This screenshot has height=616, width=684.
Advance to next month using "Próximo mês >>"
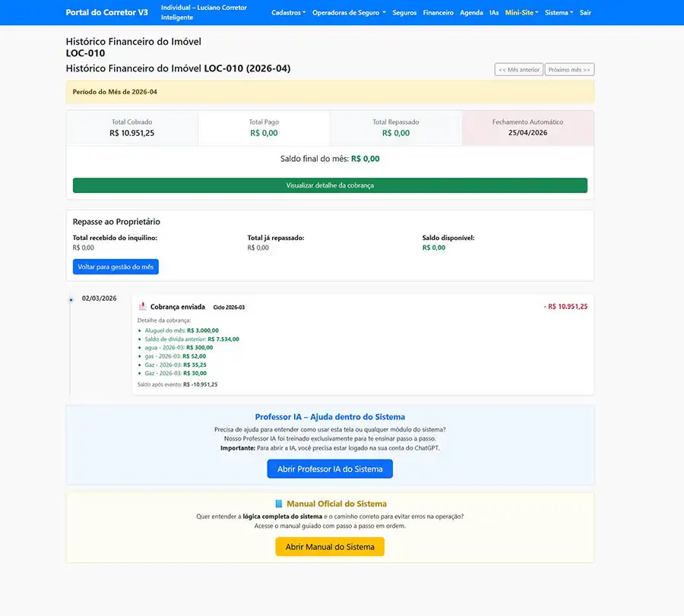coord(569,68)
